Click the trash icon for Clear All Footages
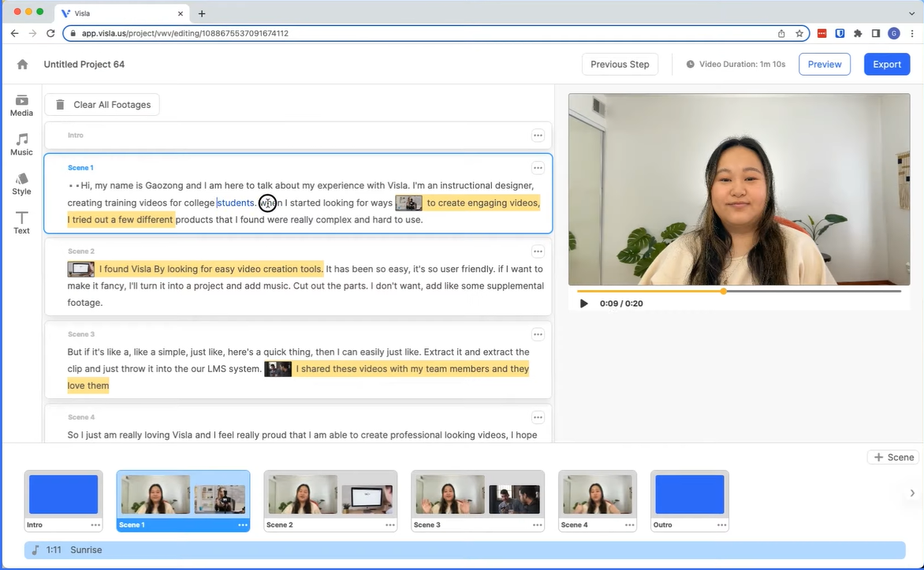This screenshot has width=924, height=570. pyautogui.click(x=60, y=105)
